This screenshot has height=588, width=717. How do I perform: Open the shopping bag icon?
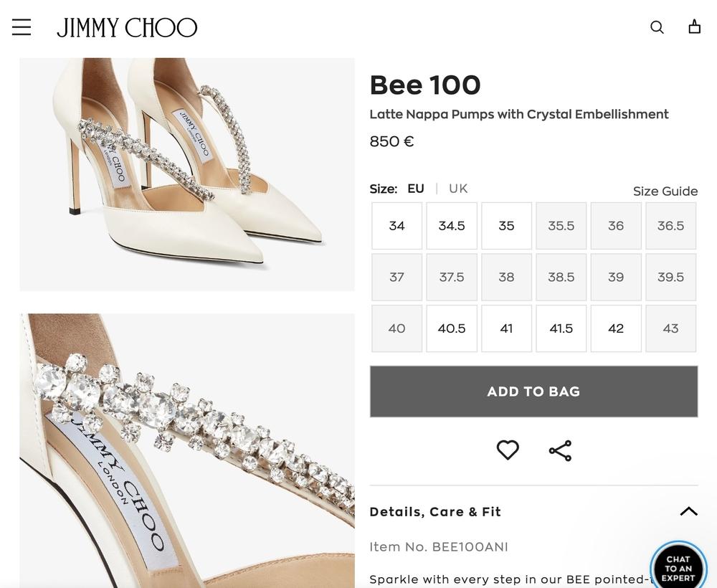(694, 27)
